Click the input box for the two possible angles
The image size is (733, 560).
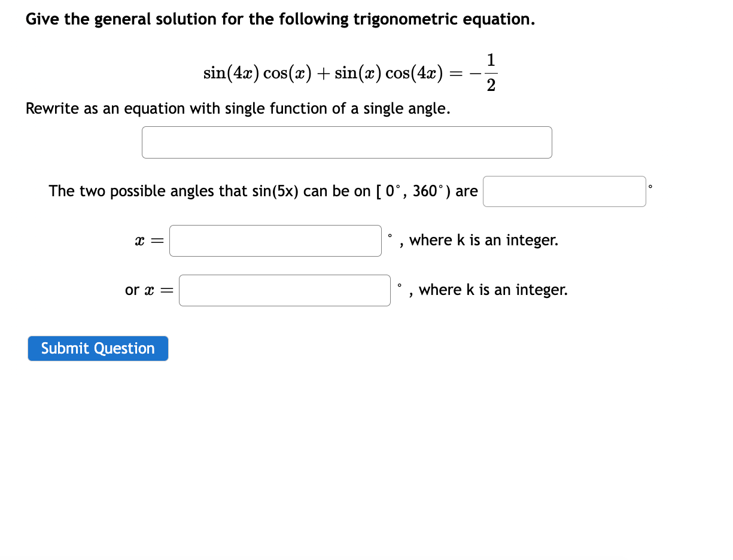[564, 191]
